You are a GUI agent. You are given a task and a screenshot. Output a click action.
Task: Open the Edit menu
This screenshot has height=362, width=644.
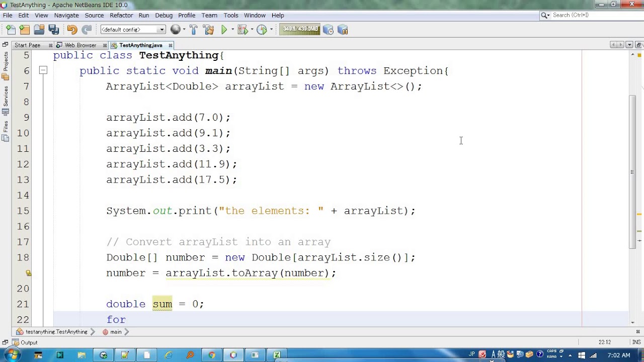click(x=24, y=15)
